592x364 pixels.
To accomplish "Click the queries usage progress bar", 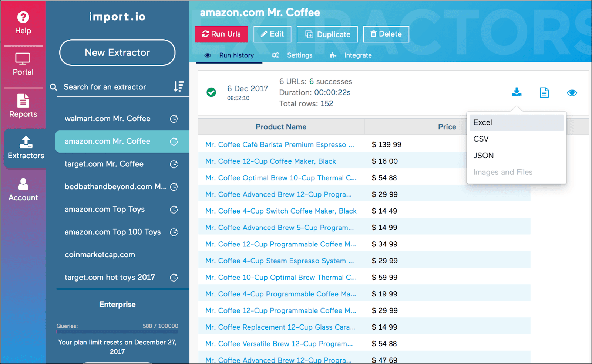I will pos(117,332).
